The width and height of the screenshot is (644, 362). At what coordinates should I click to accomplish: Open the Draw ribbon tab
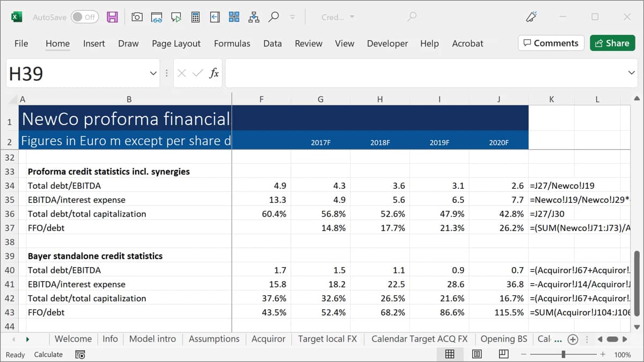tap(128, 43)
